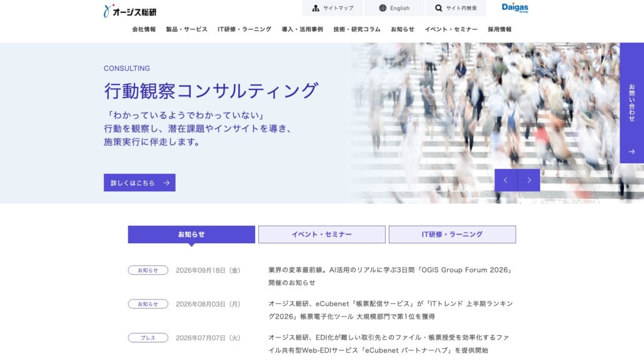Viewport: 644px width, 362px height.
Task: Open the ITトレンド上半期ランキング news article
Action: click(x=391, y=310)
